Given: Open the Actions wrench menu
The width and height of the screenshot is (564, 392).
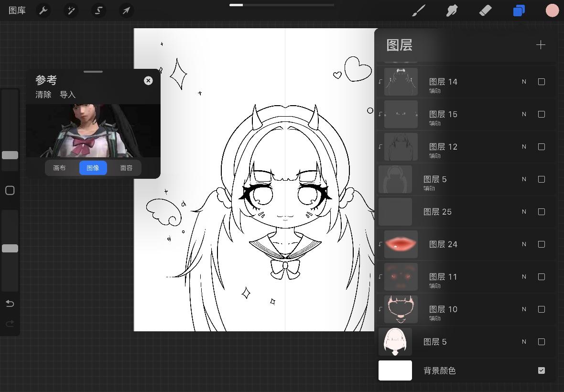Looking at the screenshot, I should [43, 11].
